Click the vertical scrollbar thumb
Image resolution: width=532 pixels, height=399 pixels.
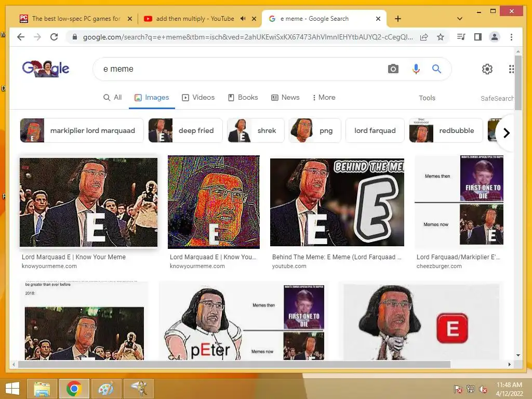point(518,83)
